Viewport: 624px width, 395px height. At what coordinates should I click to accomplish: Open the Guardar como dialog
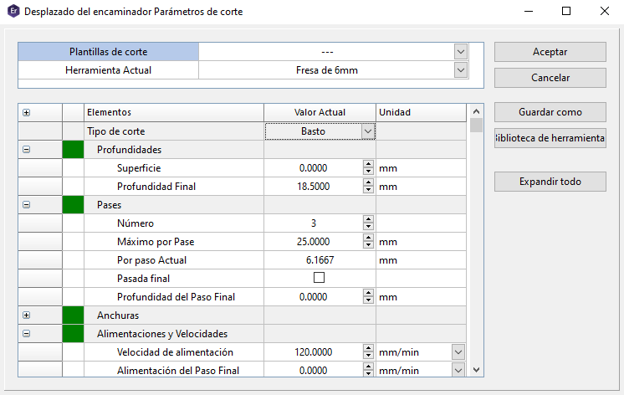(550, 112)
